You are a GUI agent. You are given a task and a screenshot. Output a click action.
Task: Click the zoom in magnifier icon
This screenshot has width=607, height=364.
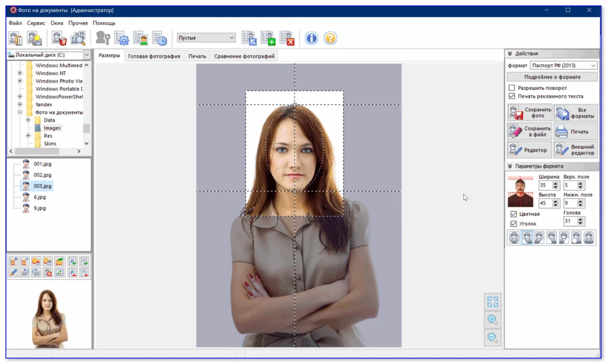(492, 320)
